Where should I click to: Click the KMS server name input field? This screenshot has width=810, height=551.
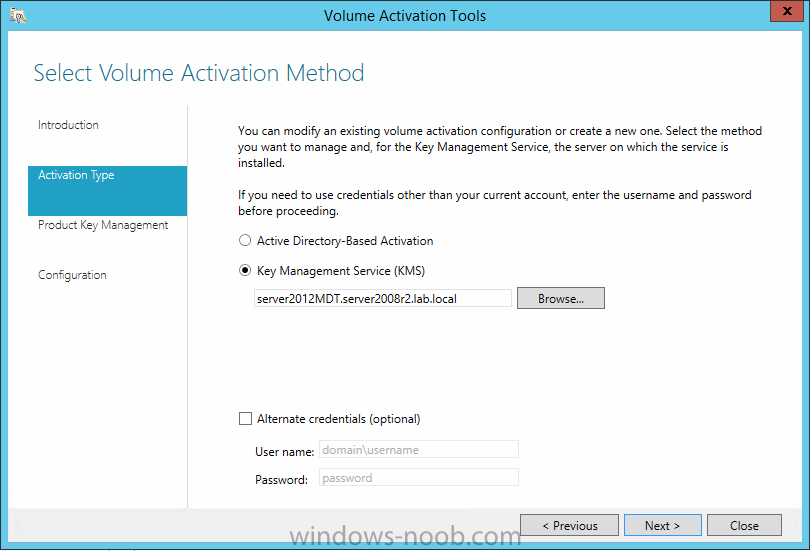[x=383, y=298]
